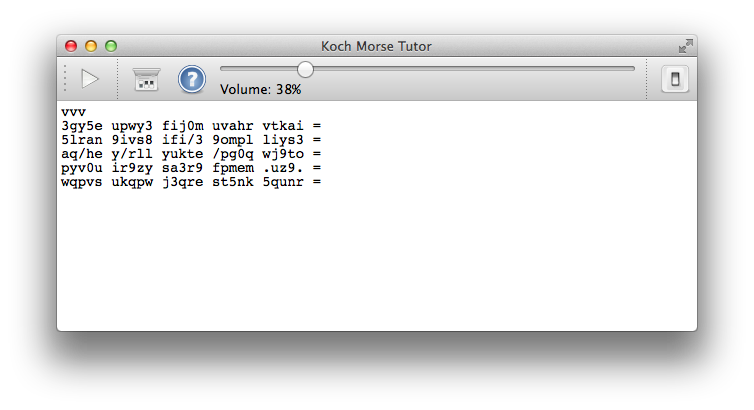Click the word "5qunr" in the last line

(283, 182)
